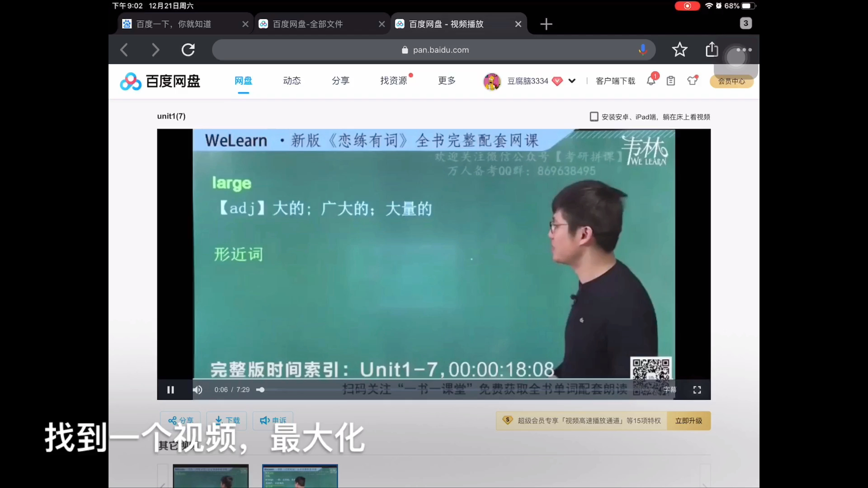Open the browser share icon

[712, 49]
